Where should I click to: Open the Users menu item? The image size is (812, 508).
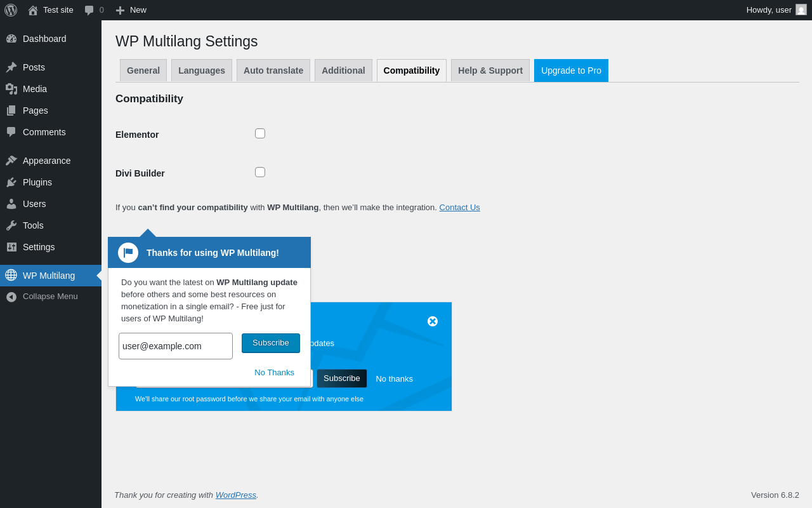51,204
